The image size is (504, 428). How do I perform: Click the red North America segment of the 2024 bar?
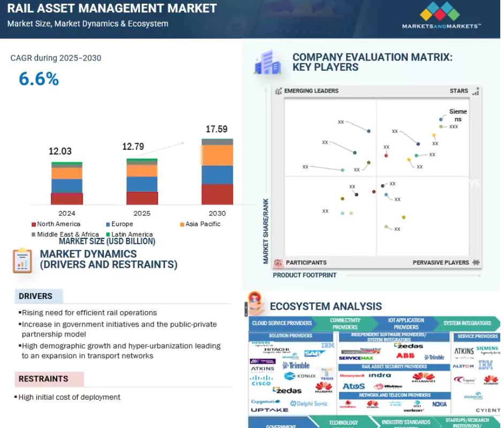(x=67, y=199)
